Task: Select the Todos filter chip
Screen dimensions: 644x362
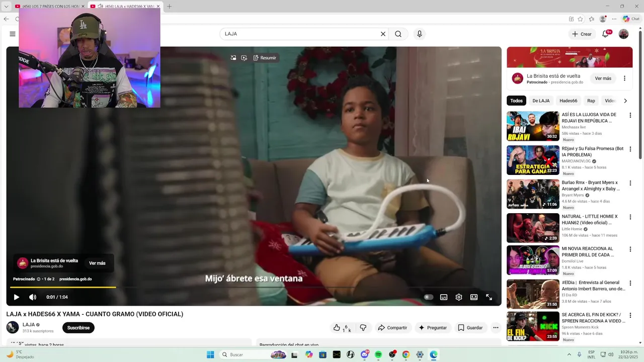Action: point(516,101)
